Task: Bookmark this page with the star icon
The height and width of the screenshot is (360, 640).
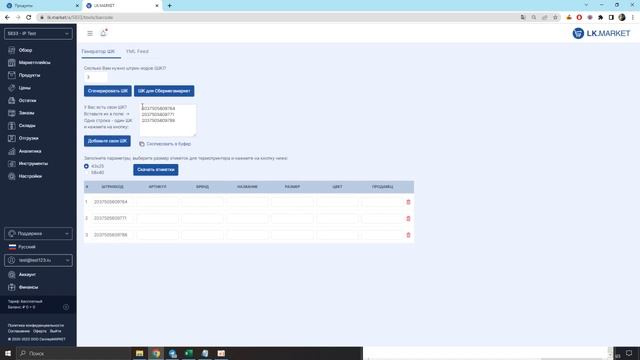Action: coord(555,18)
